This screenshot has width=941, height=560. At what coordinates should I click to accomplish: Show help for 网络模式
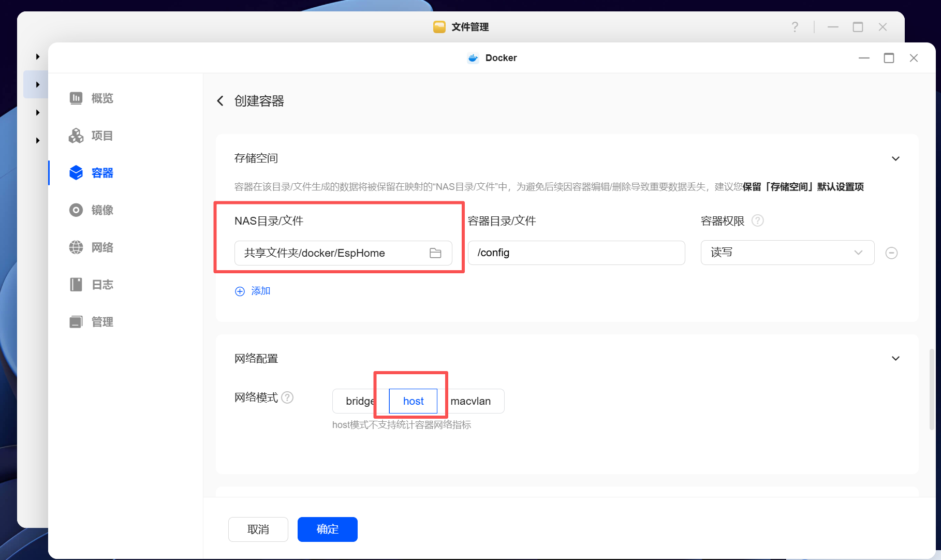(x=287, y=397)
